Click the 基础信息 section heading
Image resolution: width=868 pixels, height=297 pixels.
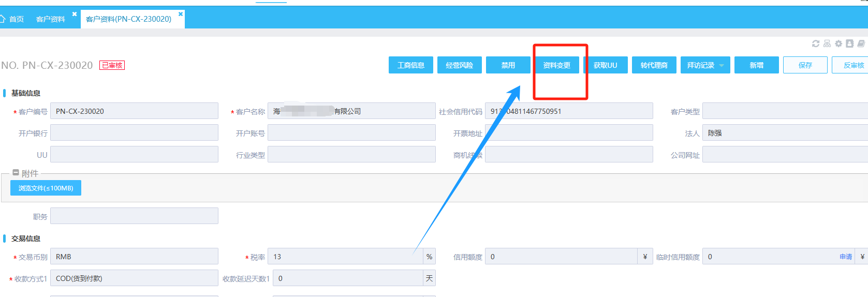pyautogui.click(x=26, y=93)
